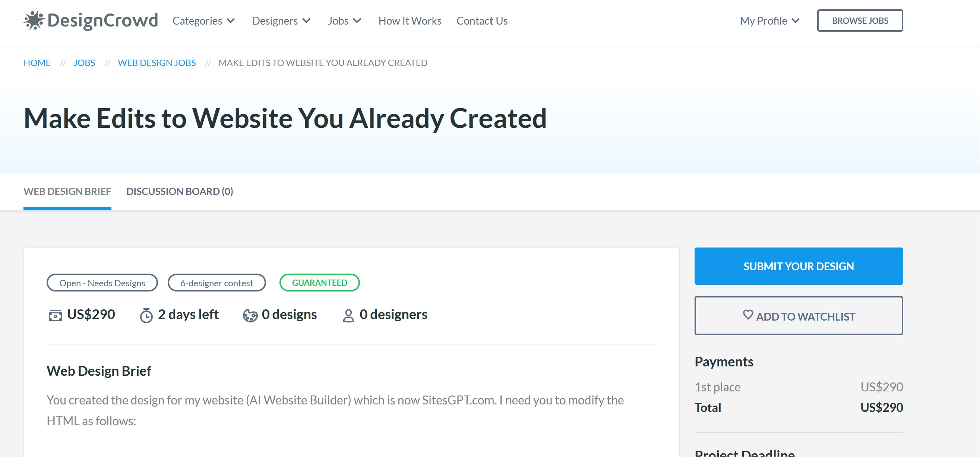
Task: Select the stopwatch icon near 2 days left
Action: point(146,315)
